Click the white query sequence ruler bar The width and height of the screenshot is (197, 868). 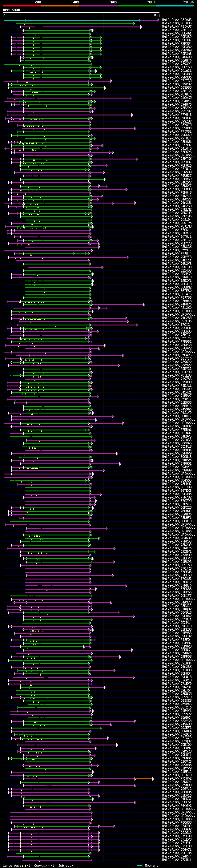coord(81,13)
